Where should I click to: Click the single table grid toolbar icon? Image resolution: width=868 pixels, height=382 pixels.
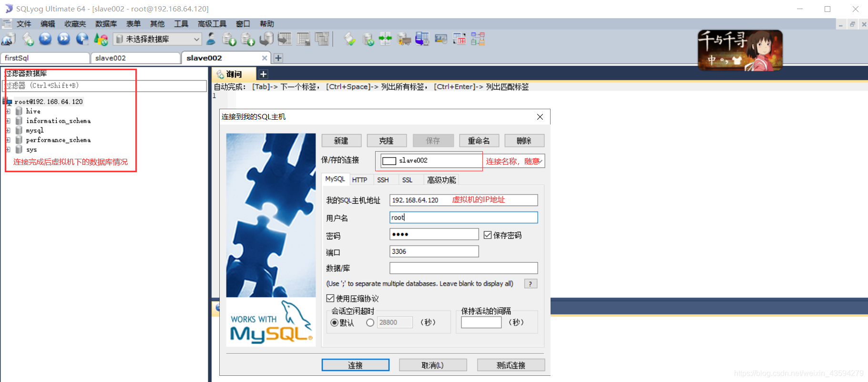pos(303,39)
